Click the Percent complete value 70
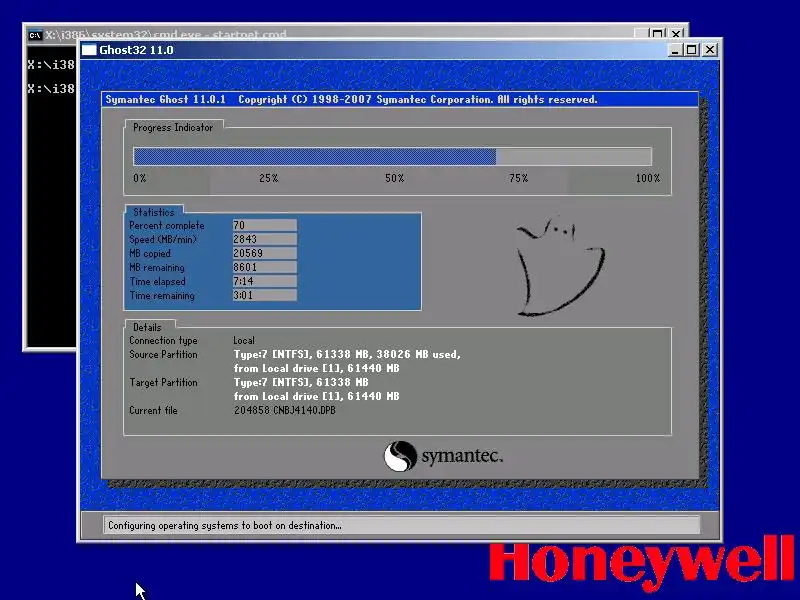This screenshot has width=800, height=600. 264,226
